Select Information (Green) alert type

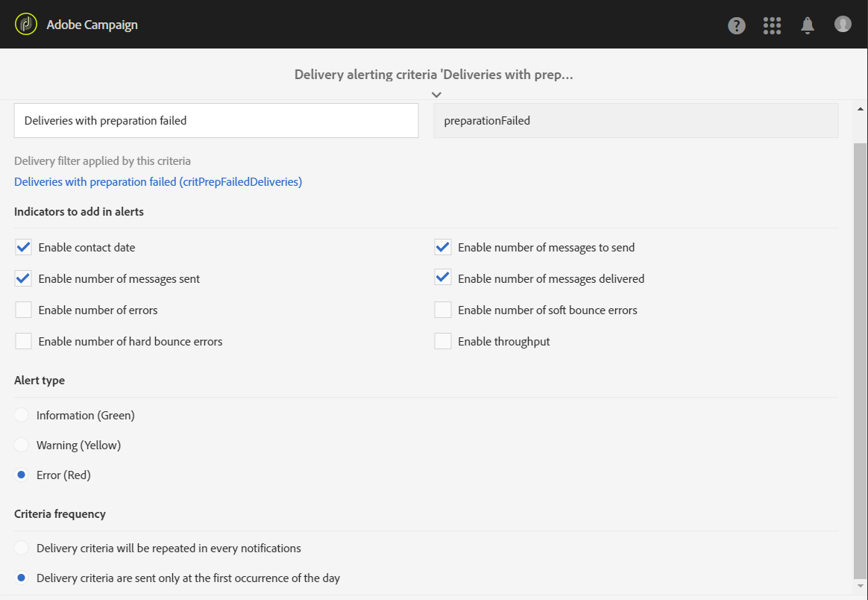click(x=22, y=415)
